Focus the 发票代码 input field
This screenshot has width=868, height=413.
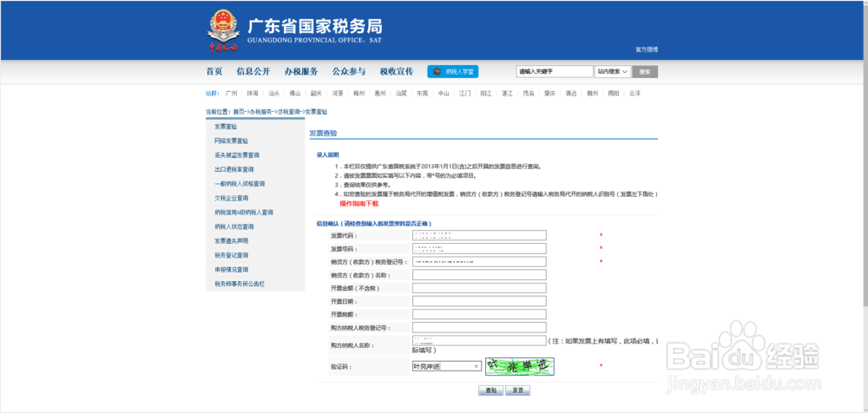coord(479,235)
